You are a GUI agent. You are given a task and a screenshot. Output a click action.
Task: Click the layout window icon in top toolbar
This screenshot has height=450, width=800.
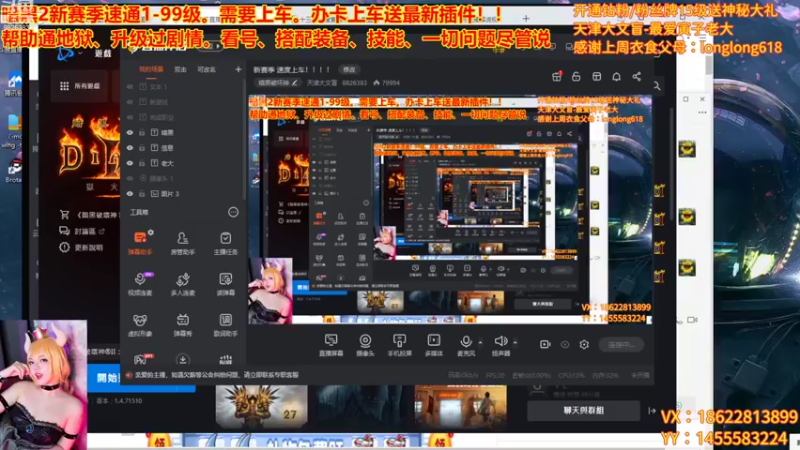pos(596,77)
